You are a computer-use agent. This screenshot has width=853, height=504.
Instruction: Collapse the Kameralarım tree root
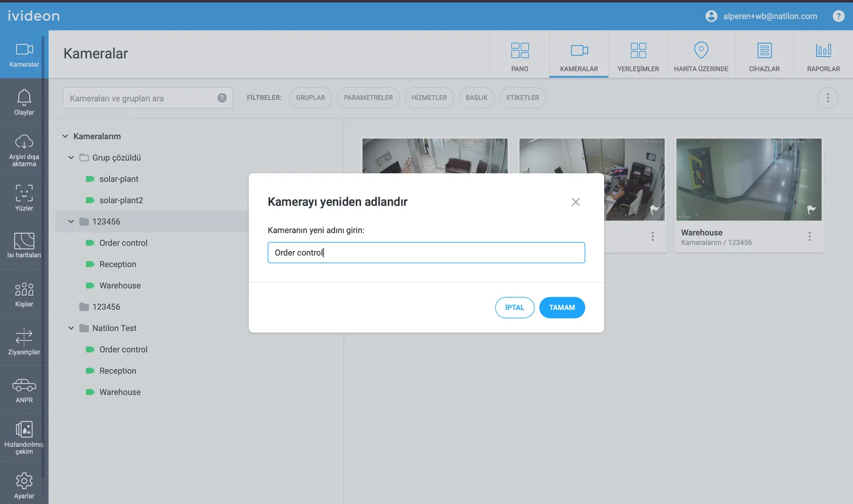click(x=65, y=136)
